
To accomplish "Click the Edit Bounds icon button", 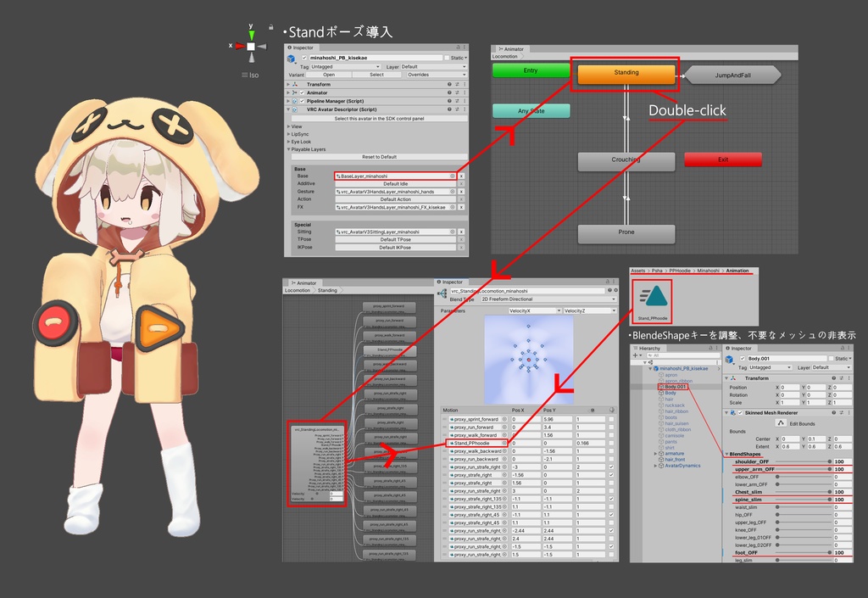I will pyautogui.click(x=781, y=423).
